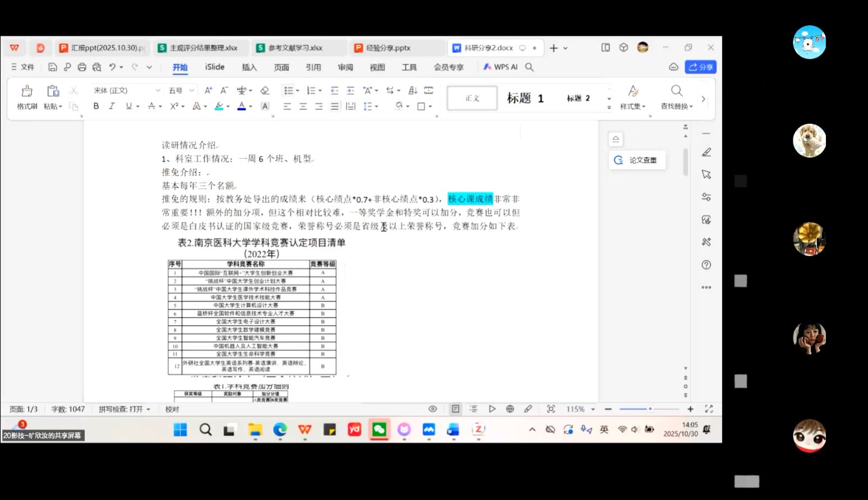Open the 审阅 review ribbon tab
The width and height of the screenshot is (868, 500).
coord(345,67)
